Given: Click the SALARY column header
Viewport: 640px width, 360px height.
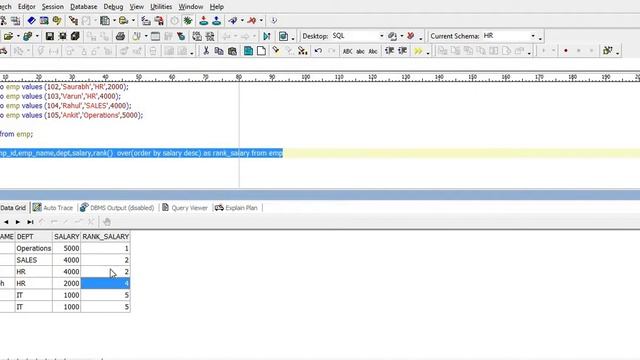Looking at the screenshot, I should (67, 237).
